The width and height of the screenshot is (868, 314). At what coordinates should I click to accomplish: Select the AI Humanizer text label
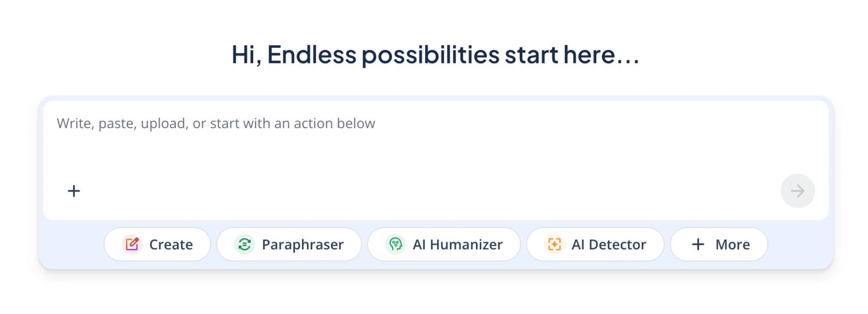tap(458, 245)
